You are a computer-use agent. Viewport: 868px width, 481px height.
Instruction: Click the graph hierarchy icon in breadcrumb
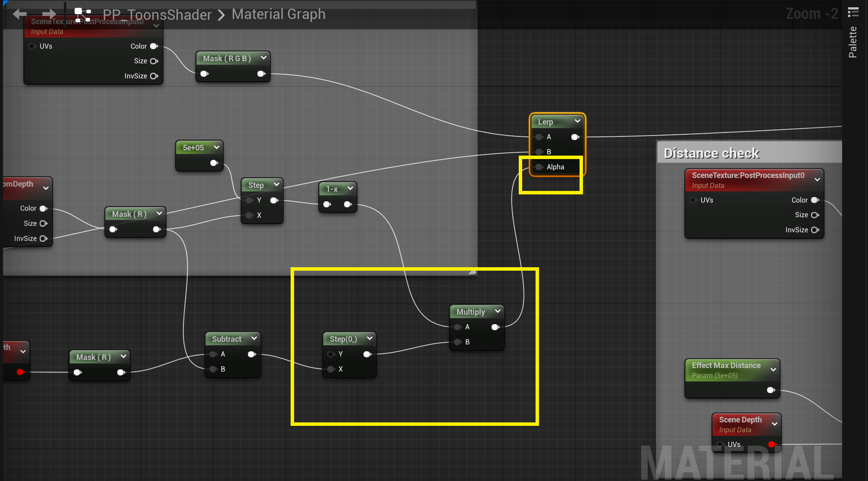82,15
